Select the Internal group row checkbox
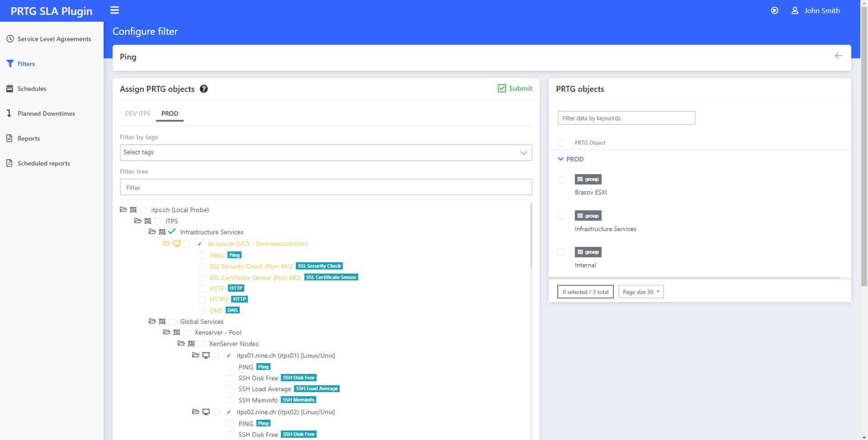The width and height of the screenshot is (868, 440). coord(561,252)
